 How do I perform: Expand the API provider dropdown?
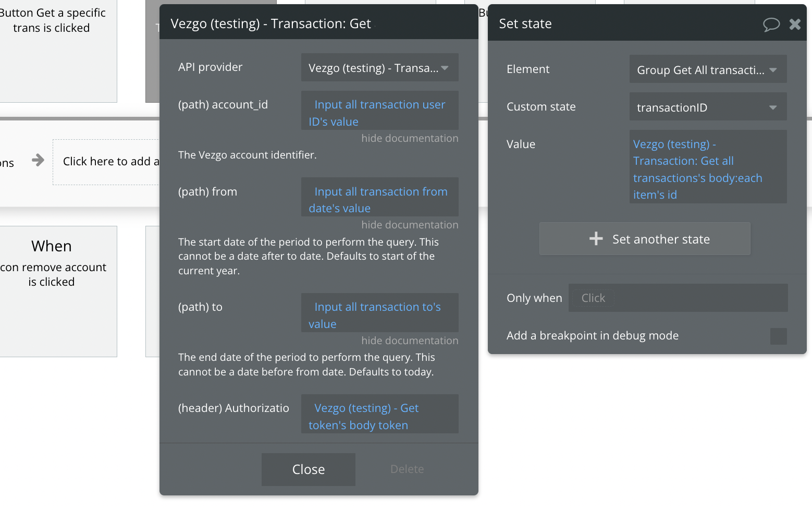(x=379, y=68)
